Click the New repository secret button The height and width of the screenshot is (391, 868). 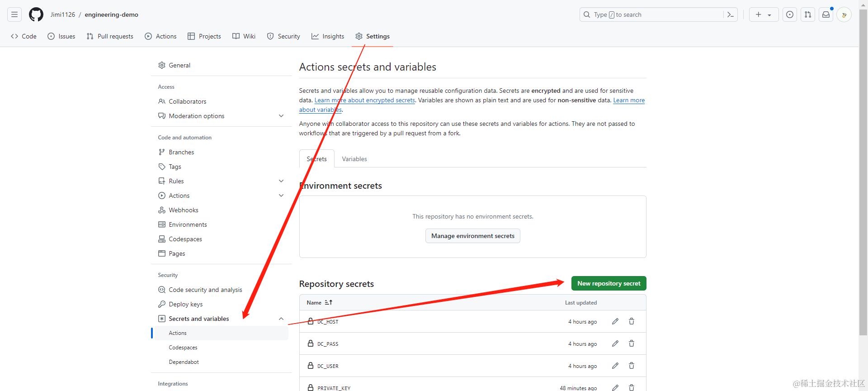pyautogui.click(x=609, y=283)
